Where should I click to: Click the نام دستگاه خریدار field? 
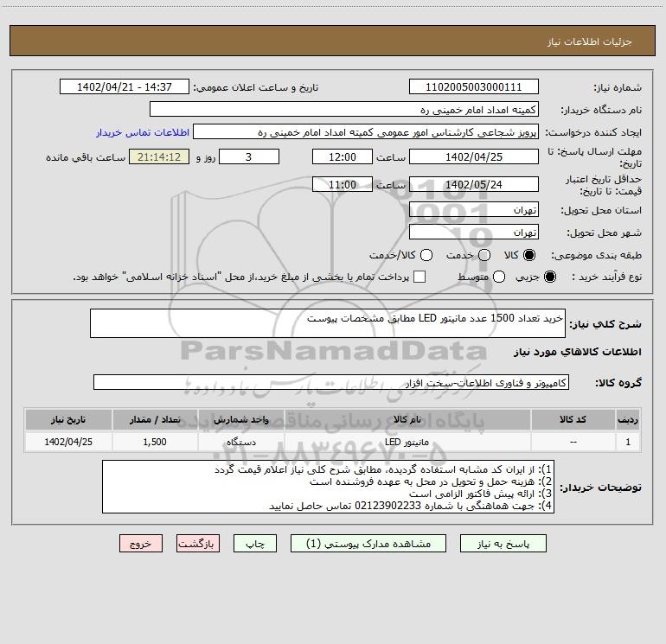tap(344, 109)
